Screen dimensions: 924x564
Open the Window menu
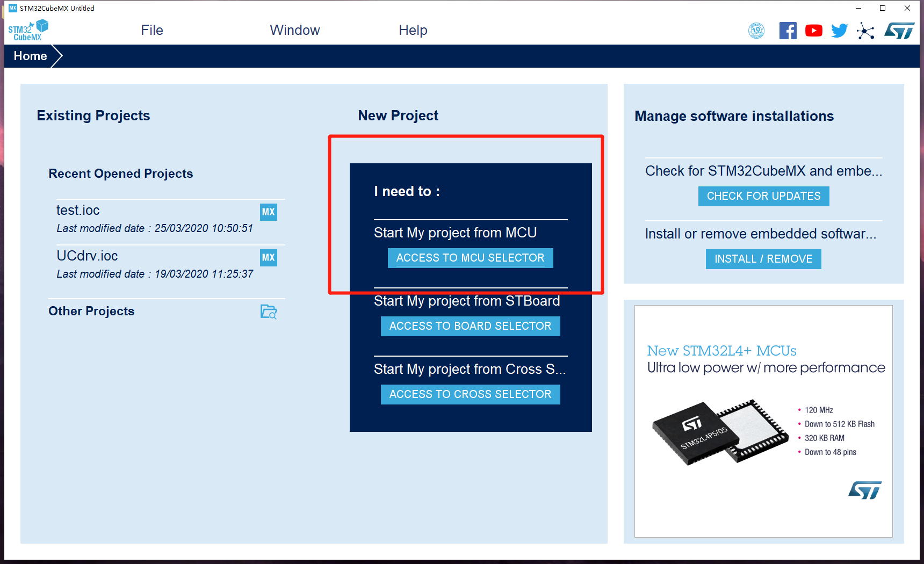coord(295,30)
